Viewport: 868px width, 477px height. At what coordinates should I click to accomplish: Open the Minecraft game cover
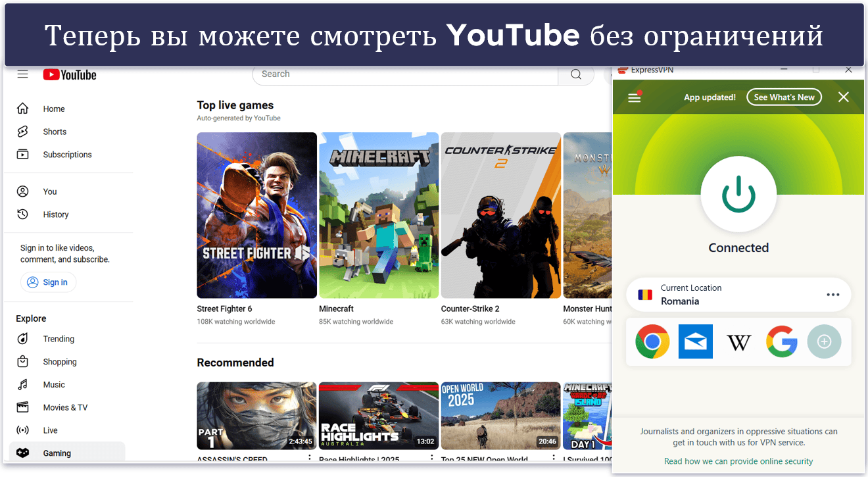pyautogui.click(x=379, y=215)
